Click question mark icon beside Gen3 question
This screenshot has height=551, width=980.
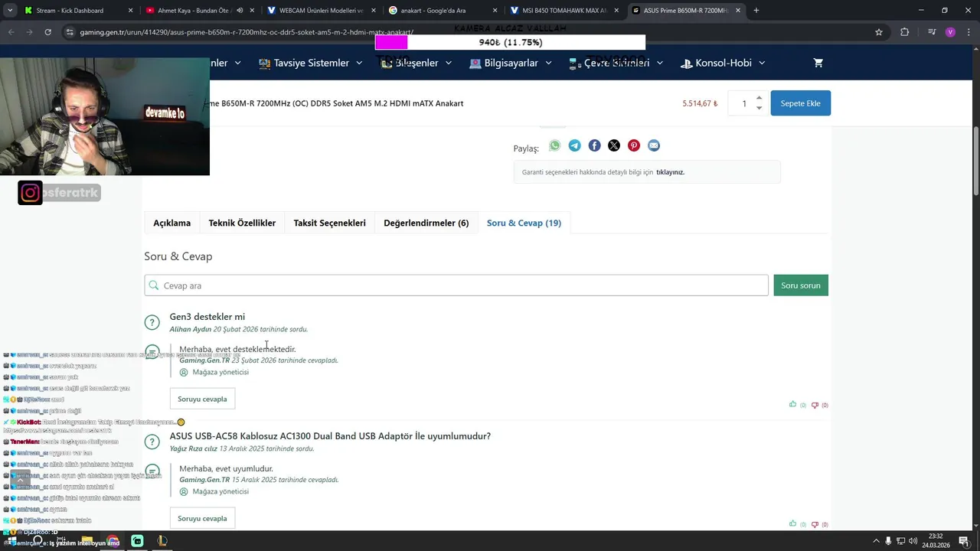click(152, 322)
